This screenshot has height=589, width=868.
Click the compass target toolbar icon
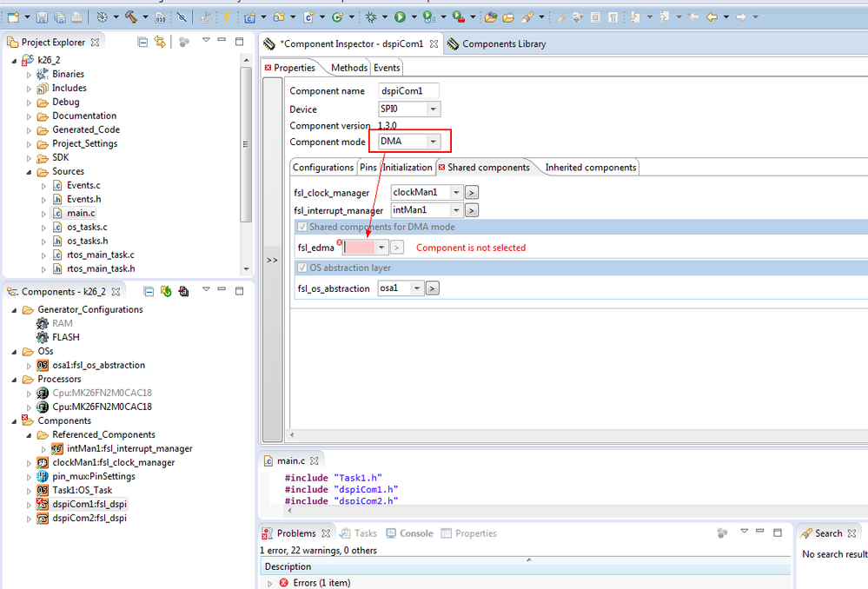pos(102,17)
